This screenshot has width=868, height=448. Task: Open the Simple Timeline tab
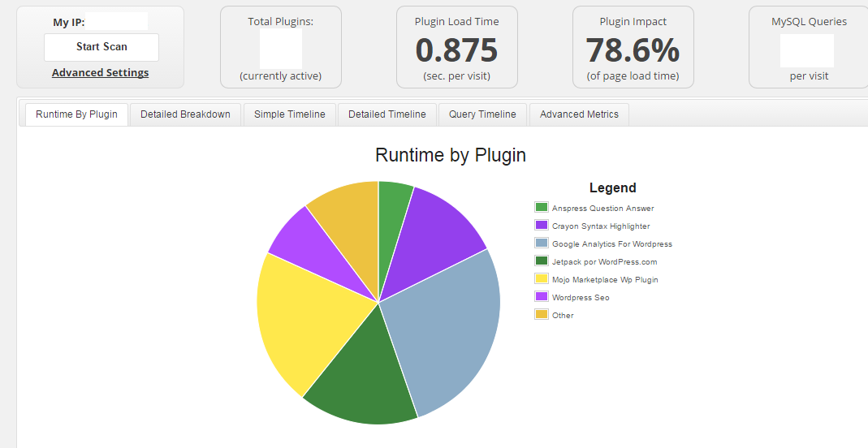pyautogui.click(x=289, y=114)
